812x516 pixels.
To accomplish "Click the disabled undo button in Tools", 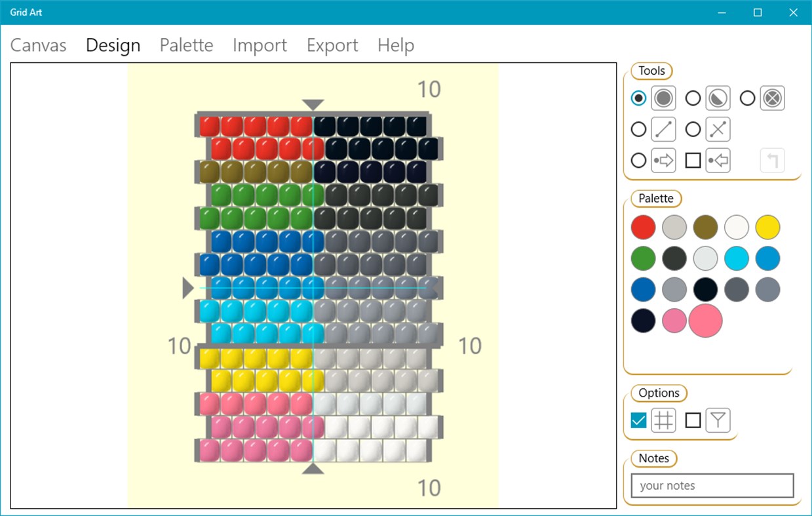I will (x=772, y=160).
